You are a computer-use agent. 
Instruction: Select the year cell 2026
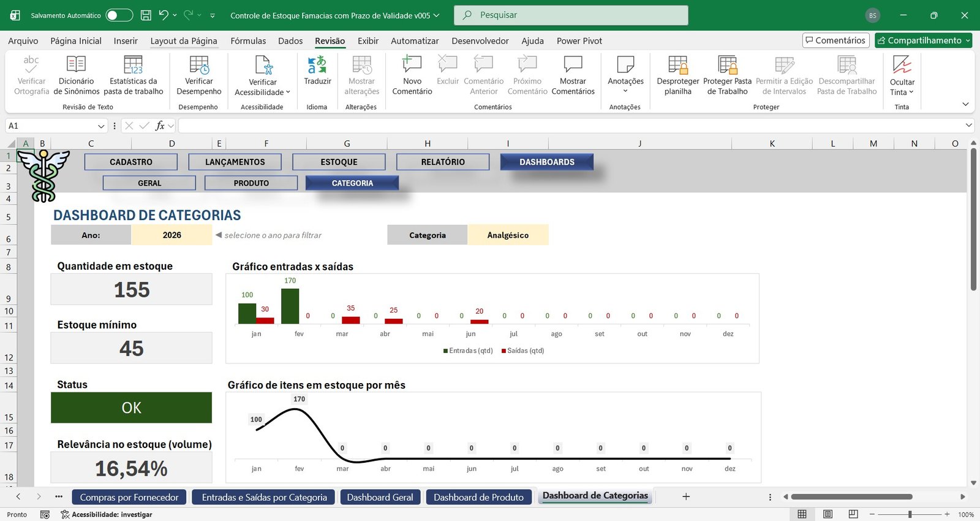171,235
